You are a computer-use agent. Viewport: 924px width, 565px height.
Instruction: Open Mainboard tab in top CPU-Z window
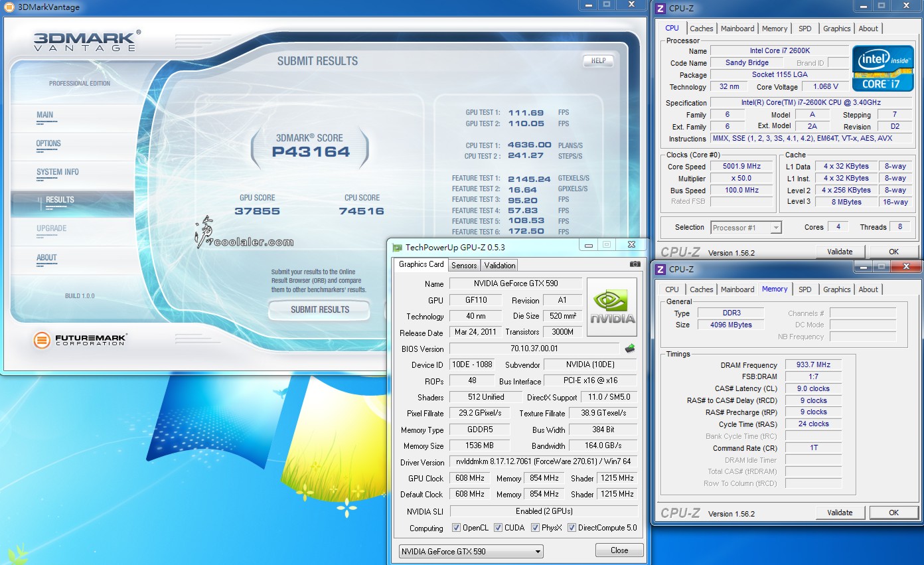click(737, 29)
